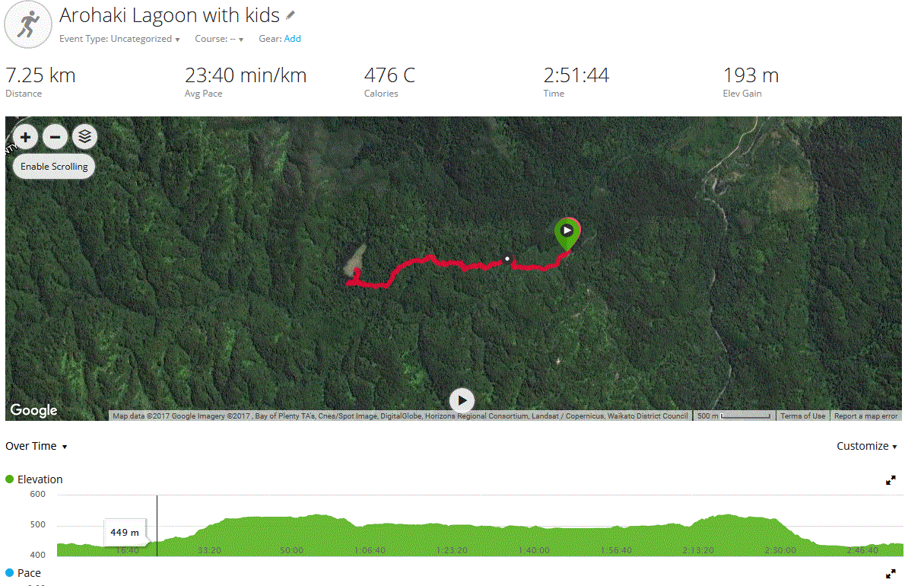Open the Terms of Use link
Image resolution: width=924 pixels, height=586 pixels.
coord(802,416)
